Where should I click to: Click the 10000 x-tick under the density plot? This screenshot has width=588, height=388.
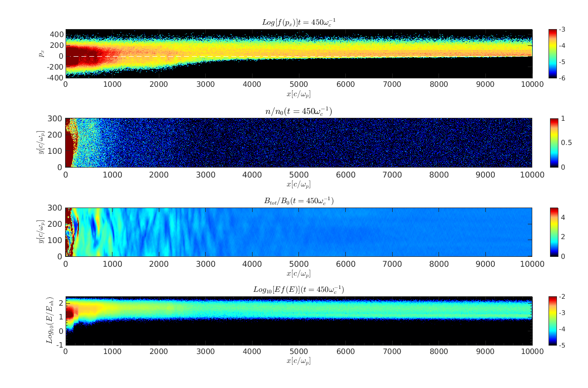click(x=532, y=175)
